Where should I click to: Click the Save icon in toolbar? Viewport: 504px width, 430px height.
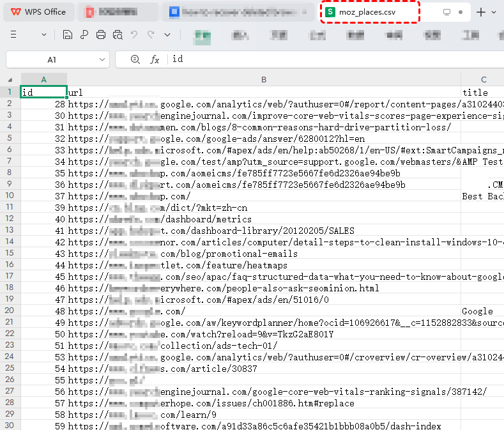coord(68,35)
